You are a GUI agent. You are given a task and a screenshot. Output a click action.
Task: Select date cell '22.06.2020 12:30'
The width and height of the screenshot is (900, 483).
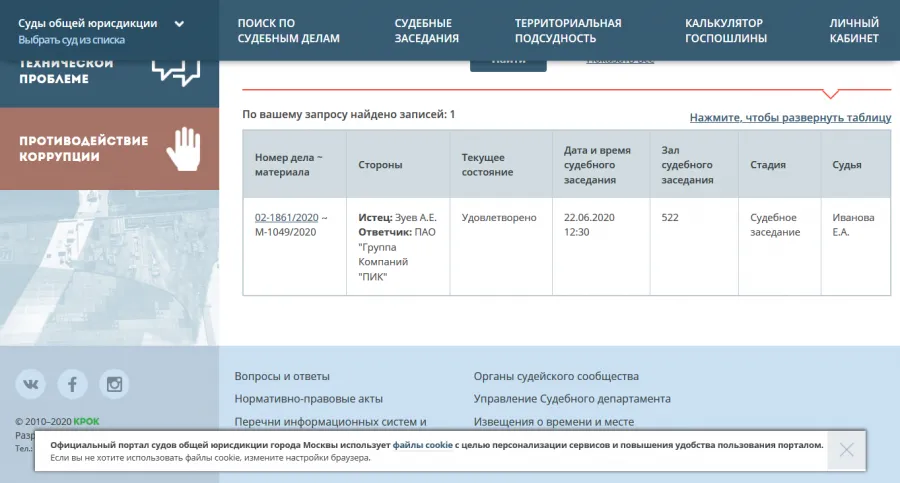pos(601,247)
